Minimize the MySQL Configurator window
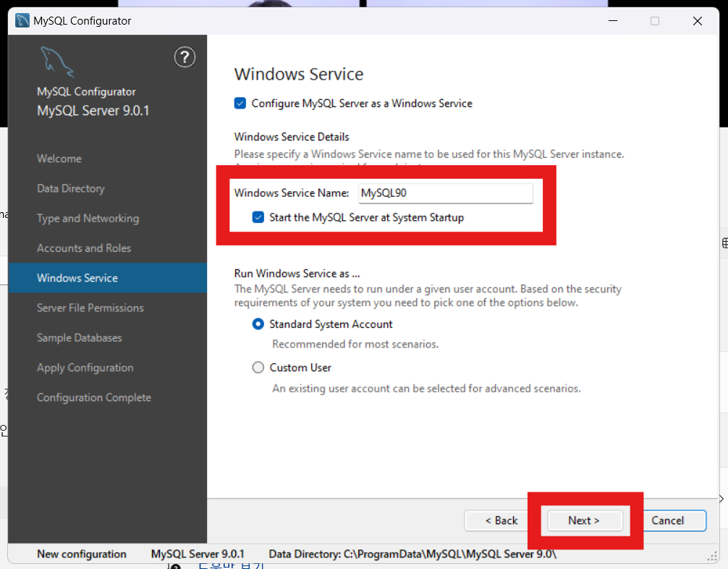Image resolution: width=728 pixels, height=569 pixels. [613, 21]
